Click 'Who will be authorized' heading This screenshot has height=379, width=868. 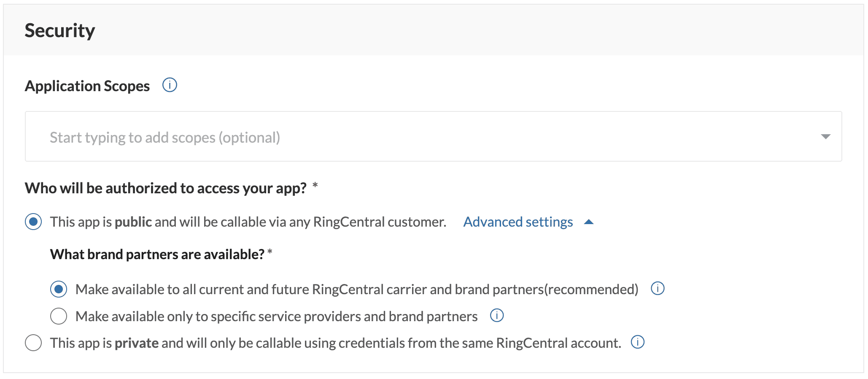click(x=166, y=188)
